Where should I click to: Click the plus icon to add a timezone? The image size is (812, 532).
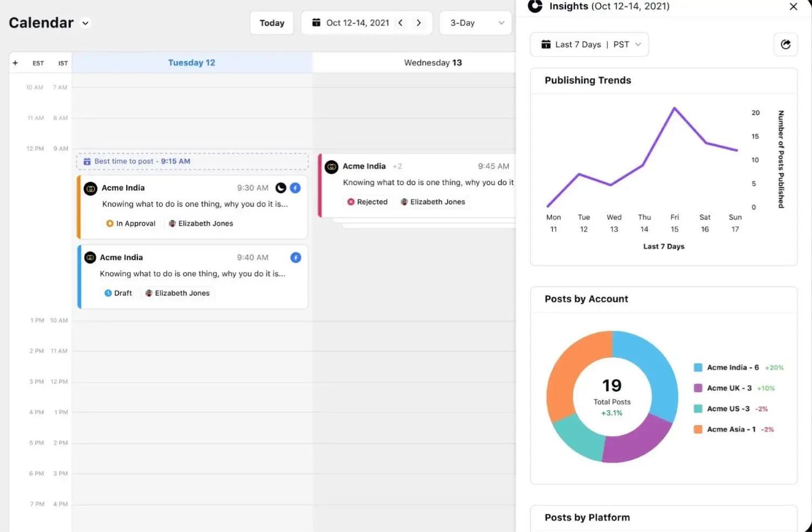click(x=15, y=62)
